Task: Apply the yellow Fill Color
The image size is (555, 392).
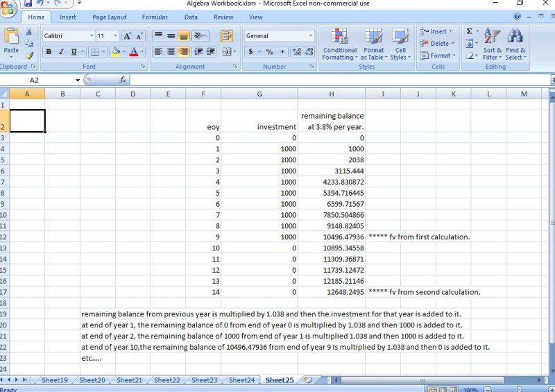Action: point(115,52)
